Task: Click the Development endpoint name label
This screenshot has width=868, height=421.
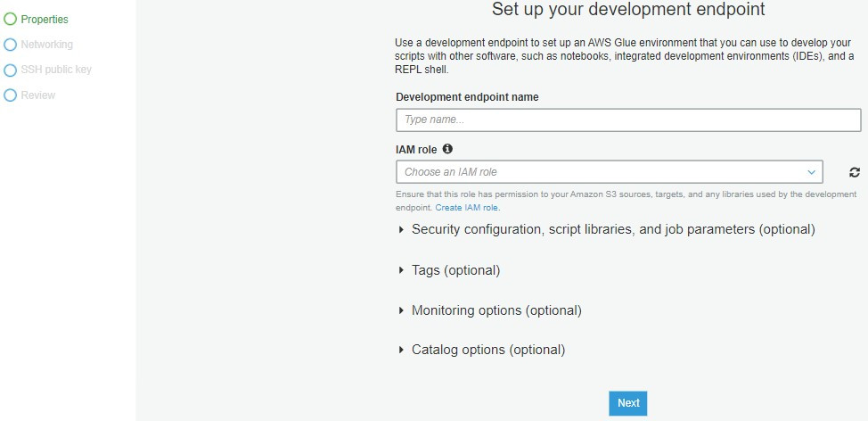Action: coord(467,97)
